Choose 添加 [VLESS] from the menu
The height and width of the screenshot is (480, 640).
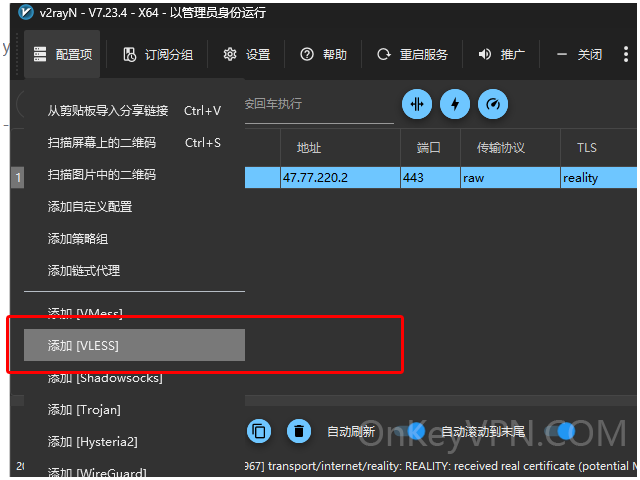(x=134, y=345)
